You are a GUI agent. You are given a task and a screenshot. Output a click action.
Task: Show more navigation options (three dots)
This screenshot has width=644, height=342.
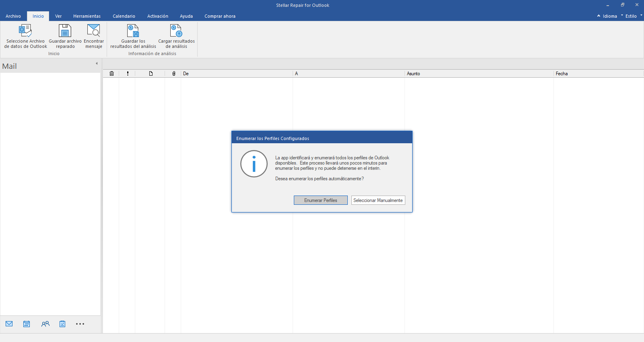[80, 324]
